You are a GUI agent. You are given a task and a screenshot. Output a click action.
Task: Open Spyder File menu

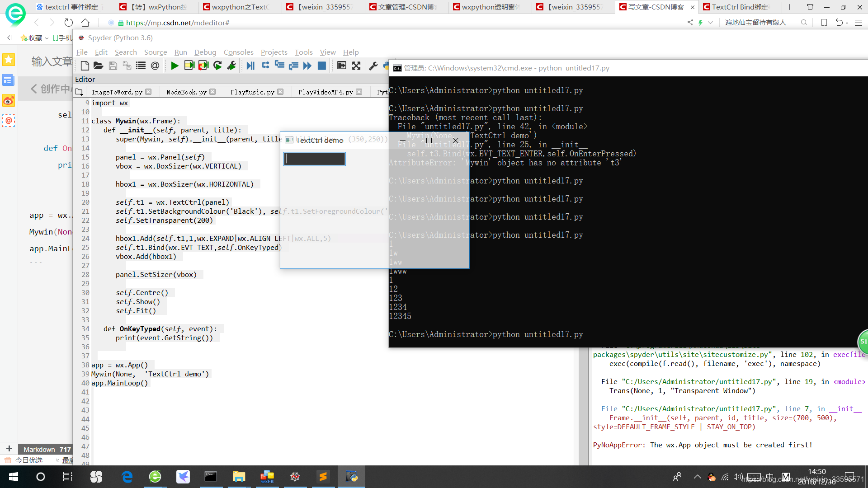tap(82, 52)
